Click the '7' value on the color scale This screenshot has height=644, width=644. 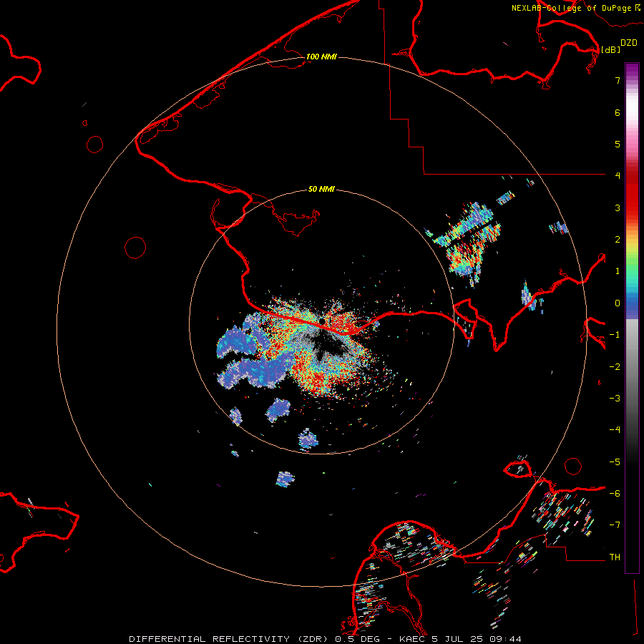tap(618, 80)
